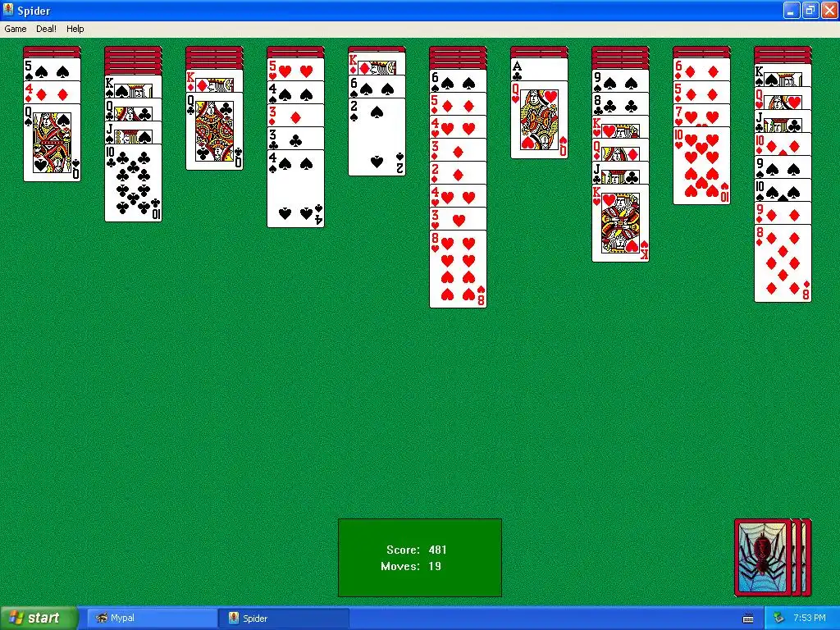Image resolution: width=840 pixels, height=630 pixels.
Task: Select the queen of clubs below the king of spades
Action: (134, 110)
